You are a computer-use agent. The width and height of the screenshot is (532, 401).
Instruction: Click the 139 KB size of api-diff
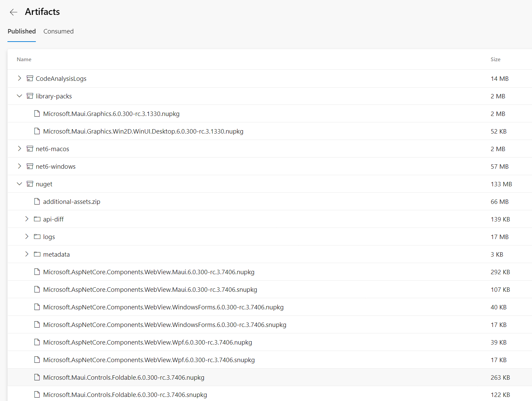pyautogui.click(x=500, y=219)
